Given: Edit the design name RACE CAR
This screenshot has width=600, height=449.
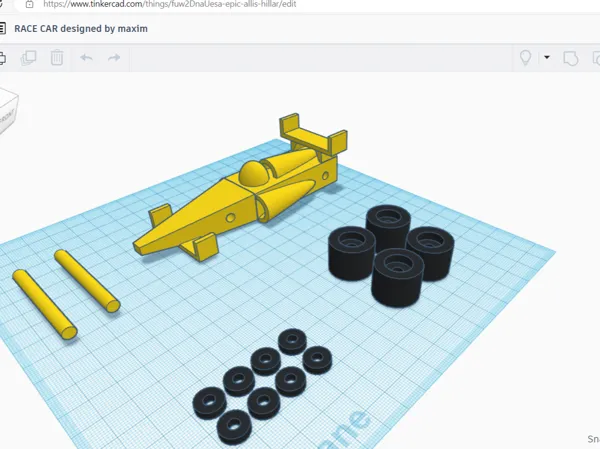Looking at the screenshot, I should (x=81, y=29).
